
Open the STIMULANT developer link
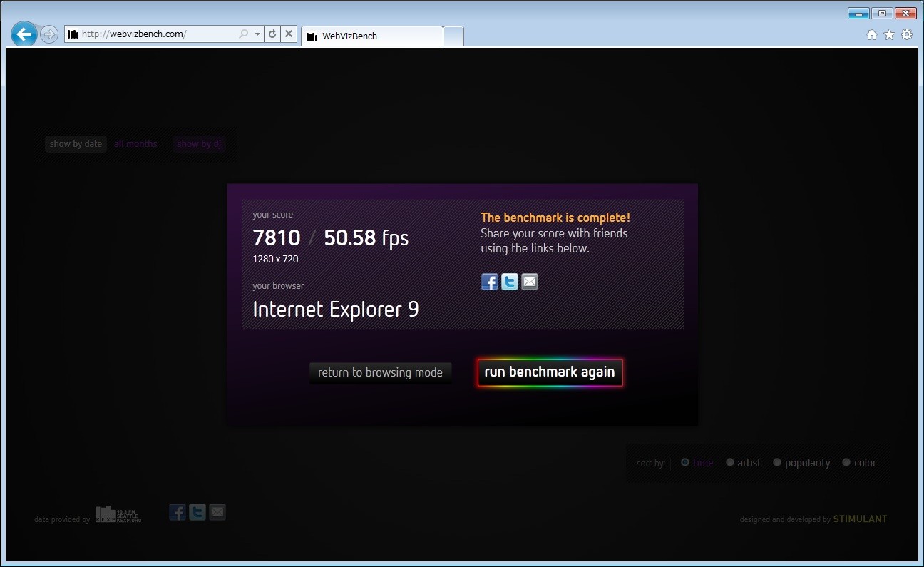point(861,519)
